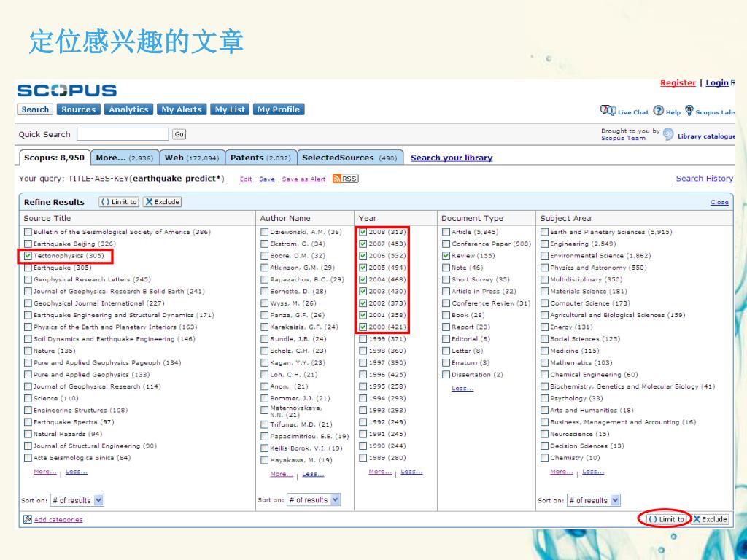Viewport: 747px width, 560px height.
Task: Click the SCOPUS logo
Action: coord(66,90)
